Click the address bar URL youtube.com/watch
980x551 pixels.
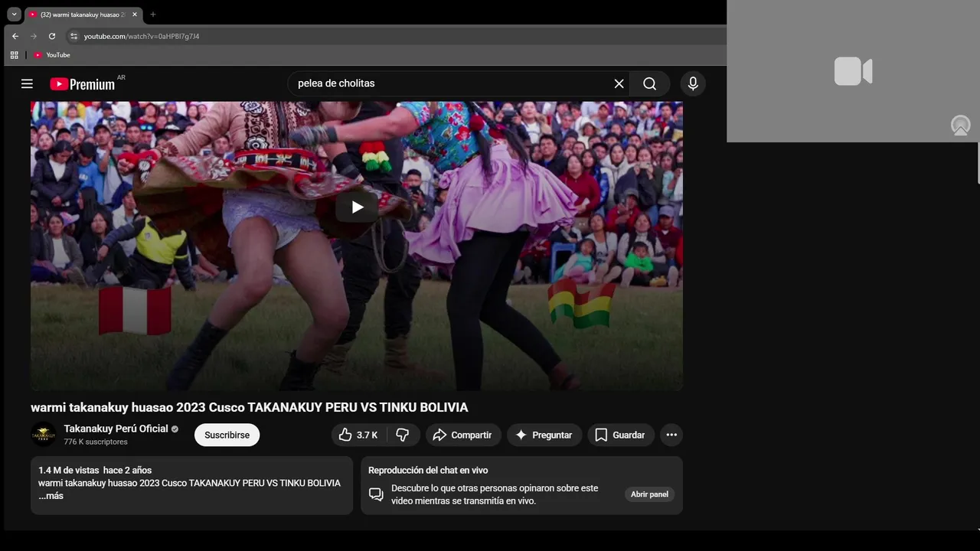click(142, 36)
